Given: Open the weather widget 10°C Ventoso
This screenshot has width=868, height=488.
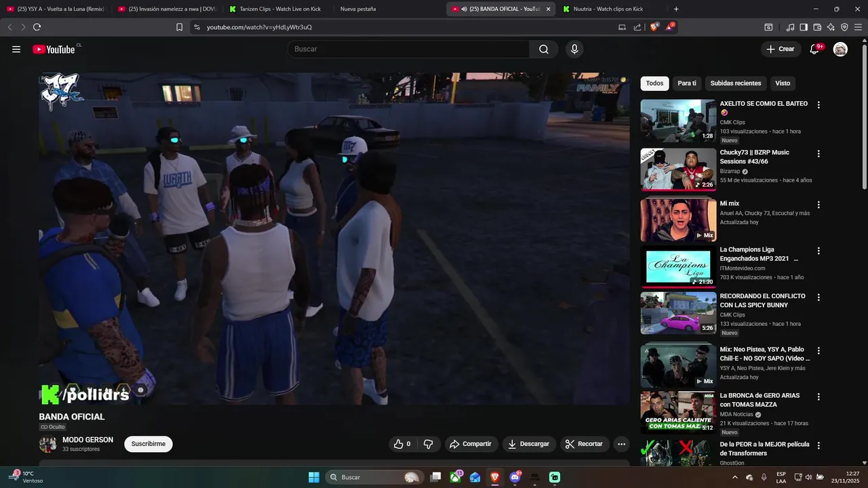Looking at the screenshot, I should pos(27,477).
